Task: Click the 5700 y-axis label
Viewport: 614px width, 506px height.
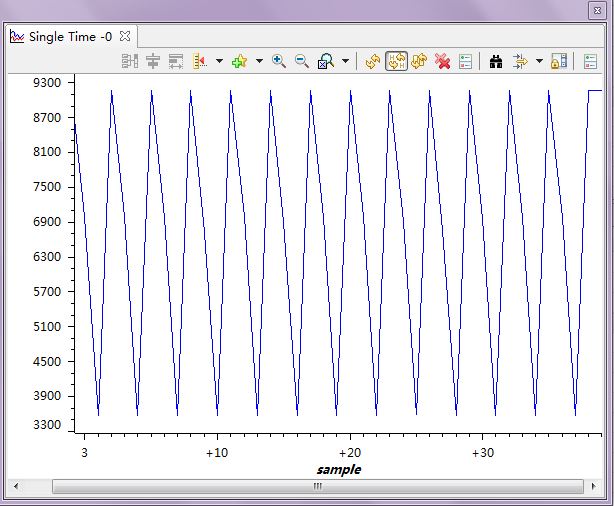Action: coord(47,292)
